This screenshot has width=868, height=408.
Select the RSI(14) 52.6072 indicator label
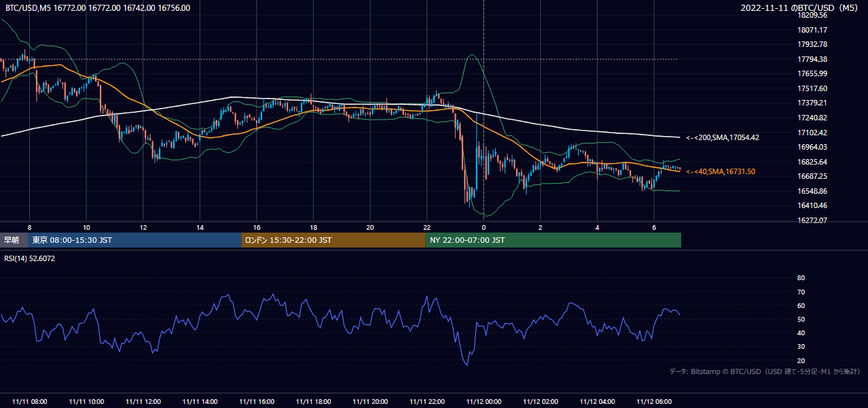pos(30,258)
